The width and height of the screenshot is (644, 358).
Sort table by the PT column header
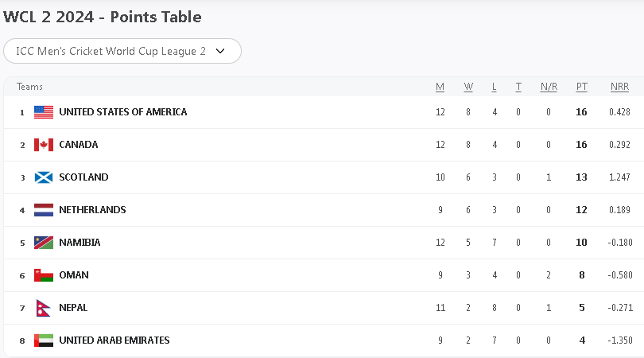point(581,87)
